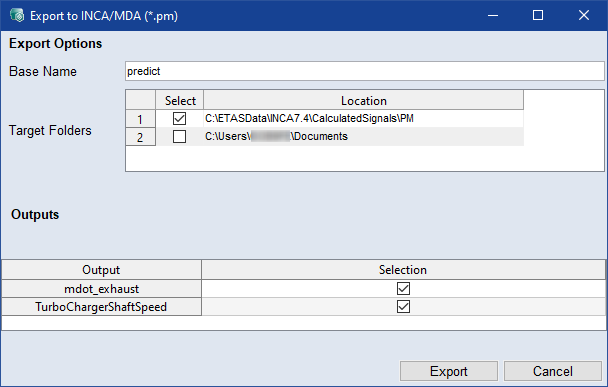Minimize the Export to INCA/MDA dialog
The width and height of the screenshot is (608, 387).
tap(493, 16)
